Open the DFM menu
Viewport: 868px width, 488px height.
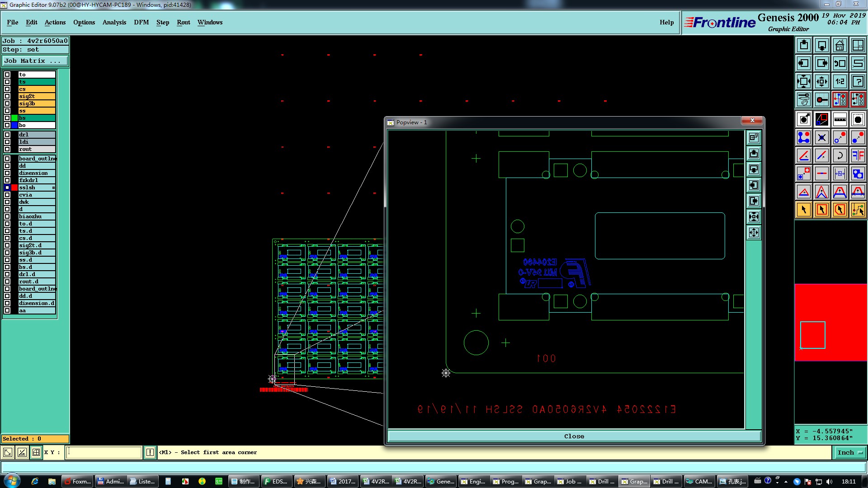[141, 22]
